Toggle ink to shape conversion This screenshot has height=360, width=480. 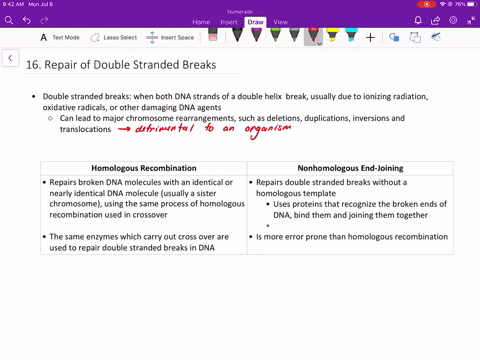tap(415, 37)
